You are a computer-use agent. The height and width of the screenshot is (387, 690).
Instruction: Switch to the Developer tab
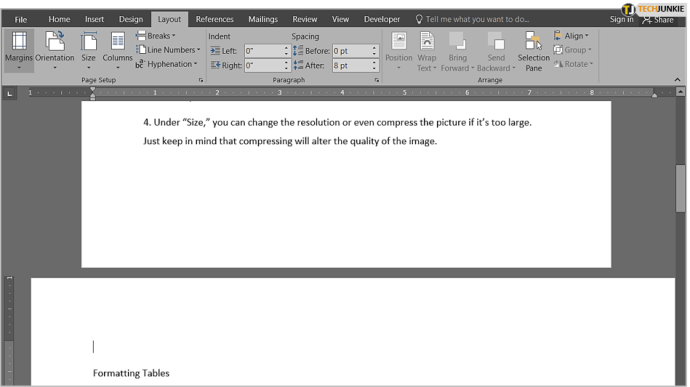click(x=382, y=19)
